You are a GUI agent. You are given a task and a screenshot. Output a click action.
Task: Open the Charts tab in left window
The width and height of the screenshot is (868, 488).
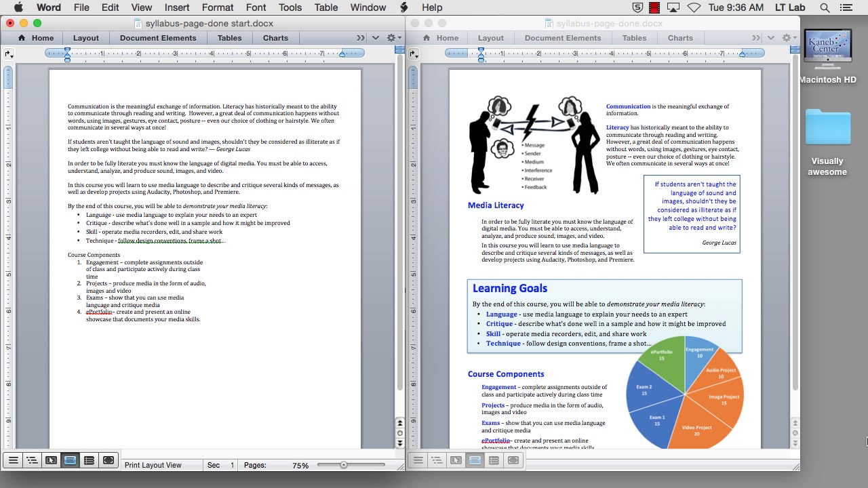click(x=275, y=38)
